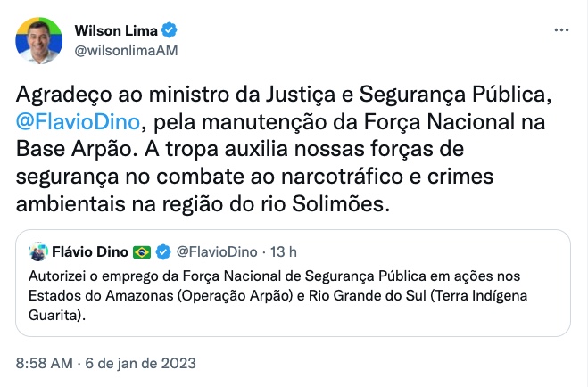Click the verified badge in quoted tweet header
The image size is (588, 387).
[x=163, y=251]
